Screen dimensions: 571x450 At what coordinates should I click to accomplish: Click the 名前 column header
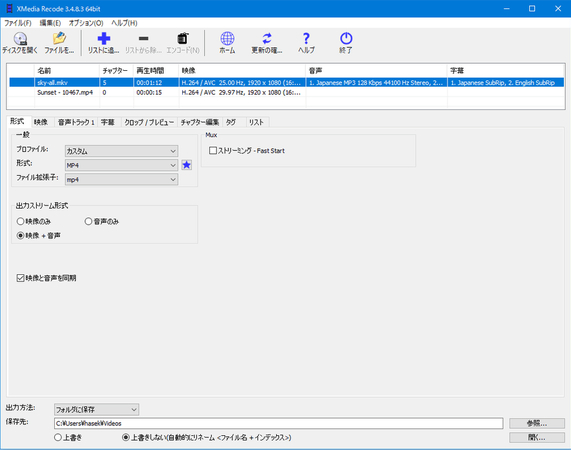click(67, 71)
